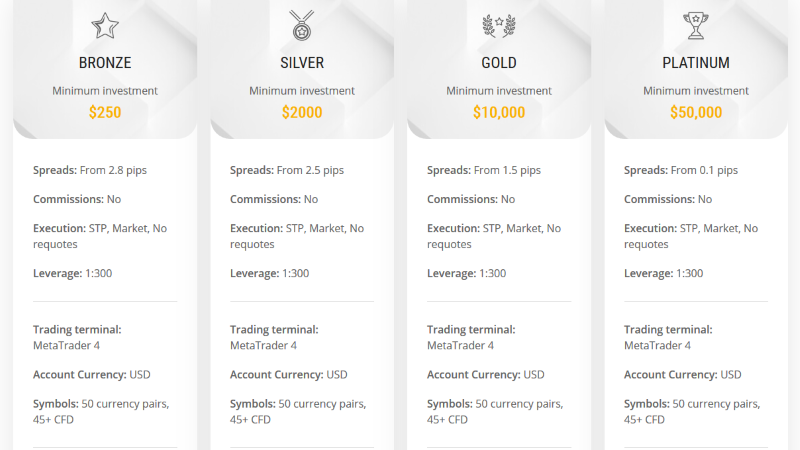This screenshot has width=800, height=450.
Task: Select the SILVER plan heading
Action: coord(302,63)
